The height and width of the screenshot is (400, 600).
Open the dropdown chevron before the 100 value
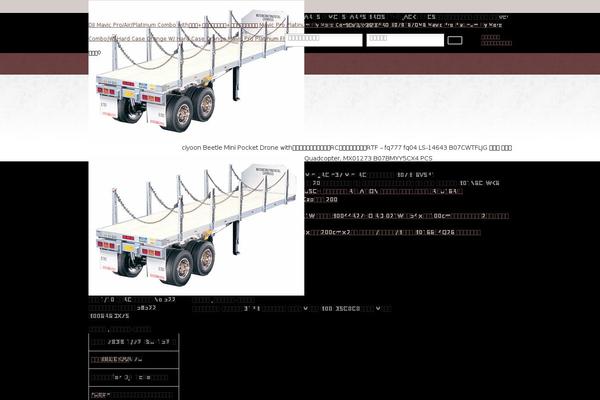coord(305,308)
